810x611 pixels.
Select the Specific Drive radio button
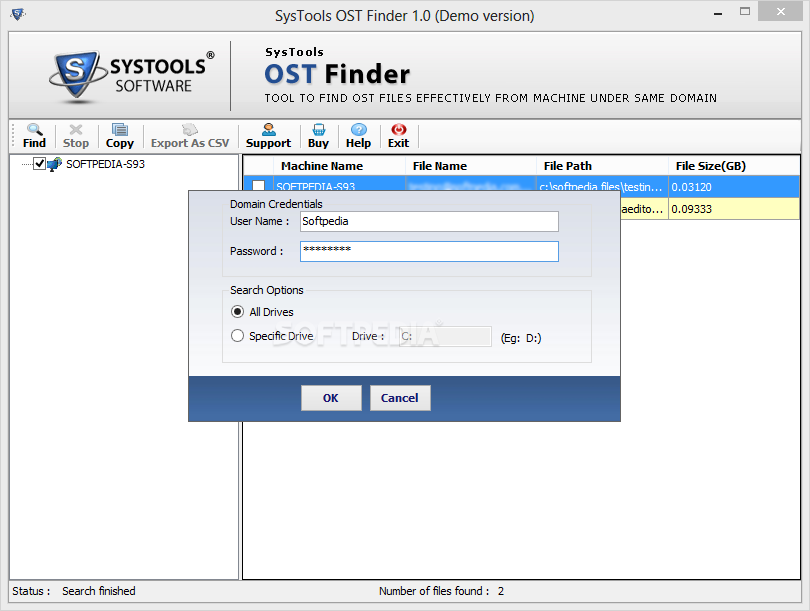coord(237,336)
